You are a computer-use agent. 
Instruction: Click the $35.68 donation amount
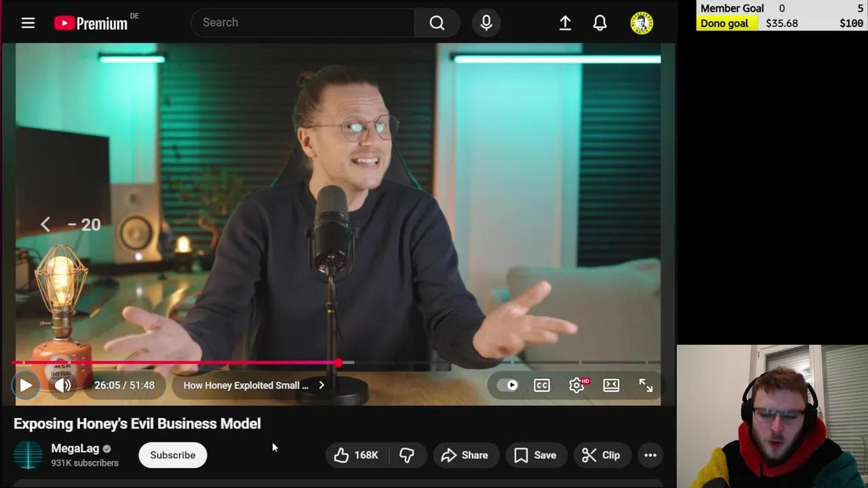782,23
